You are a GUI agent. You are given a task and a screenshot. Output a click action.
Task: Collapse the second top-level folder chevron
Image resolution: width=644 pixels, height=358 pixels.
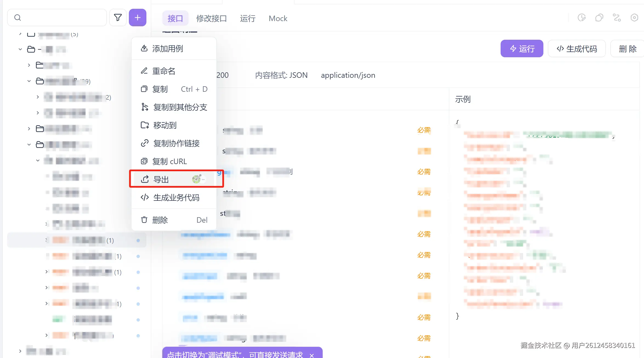(20, 49)
